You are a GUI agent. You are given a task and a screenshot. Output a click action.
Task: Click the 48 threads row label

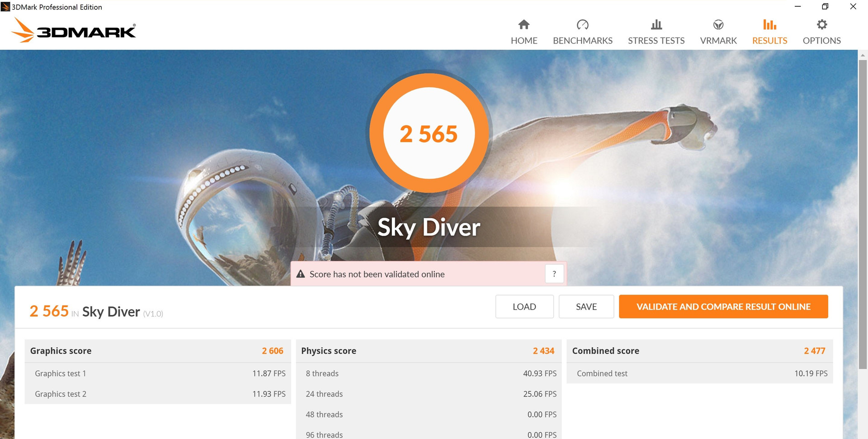tap(324, 414)
